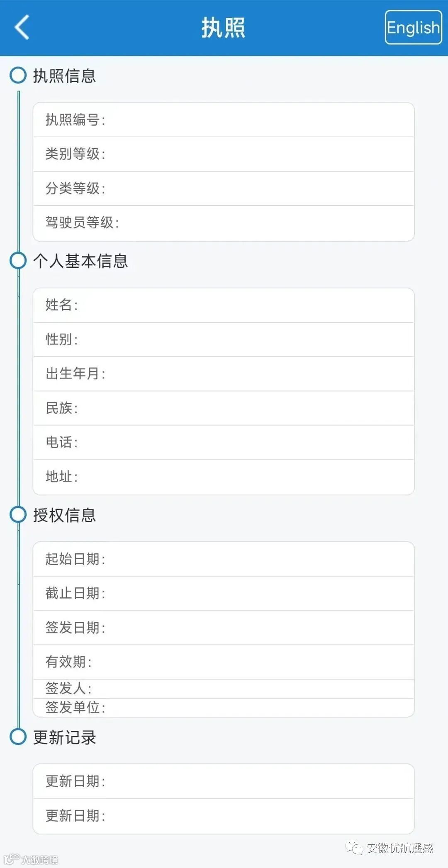448x868 pixels.
Task: Open the 更新记录 section heading
Action: pyautogui.click(x=65, y=737)
